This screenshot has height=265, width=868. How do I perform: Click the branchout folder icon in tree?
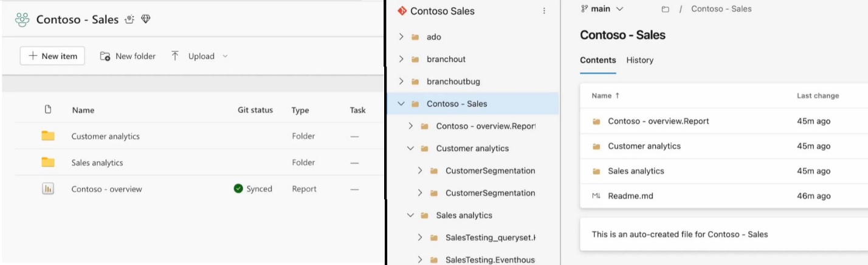click(415, 59)
